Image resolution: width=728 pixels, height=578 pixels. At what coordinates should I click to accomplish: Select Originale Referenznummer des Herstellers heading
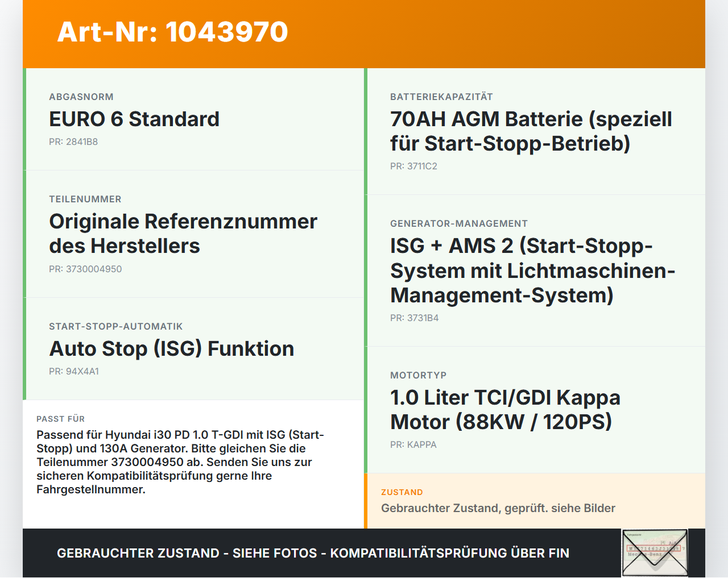pyautogui.click(x=183, y=234)
